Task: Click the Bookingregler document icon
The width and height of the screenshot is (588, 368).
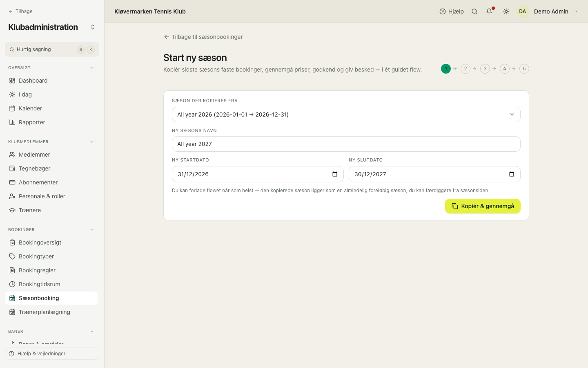Action: point(12,270)
